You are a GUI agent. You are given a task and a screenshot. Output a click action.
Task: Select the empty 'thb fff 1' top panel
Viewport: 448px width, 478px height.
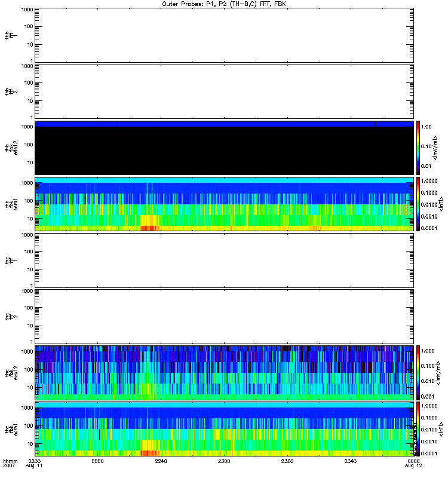tap(225, 35)
